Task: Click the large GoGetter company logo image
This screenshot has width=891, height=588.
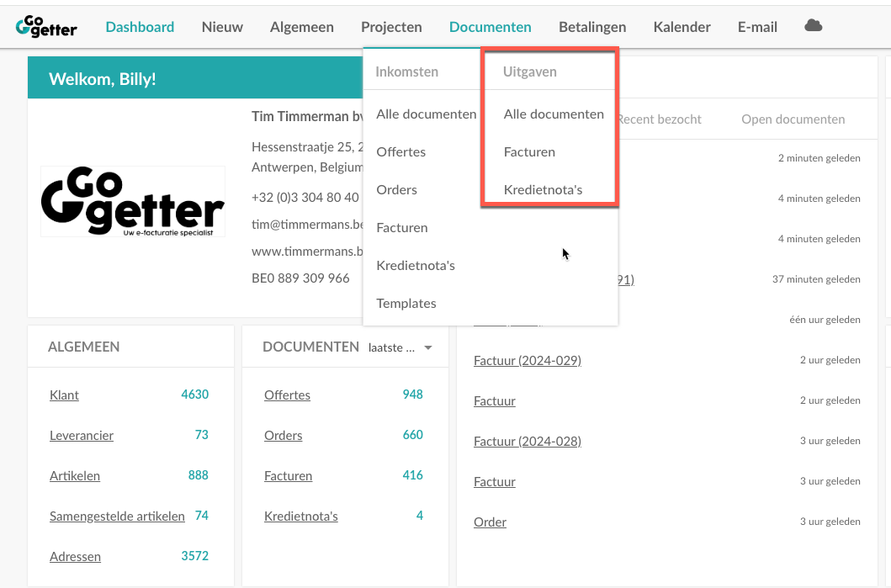Action: [133, 201]
